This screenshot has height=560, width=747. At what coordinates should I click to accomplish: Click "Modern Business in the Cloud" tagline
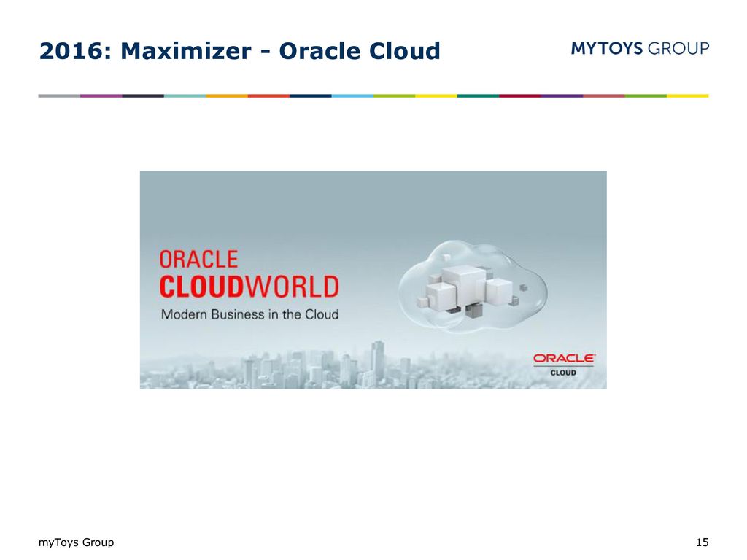pos(249,314)
